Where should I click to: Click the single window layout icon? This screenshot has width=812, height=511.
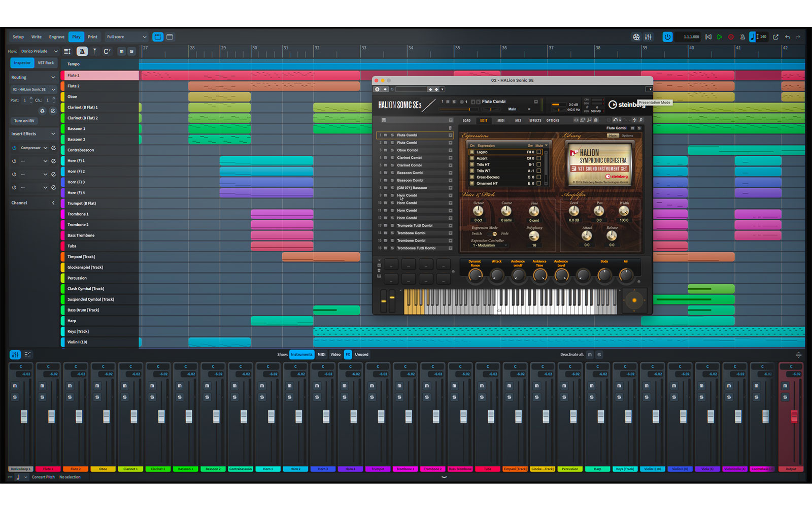click(170, 37)
